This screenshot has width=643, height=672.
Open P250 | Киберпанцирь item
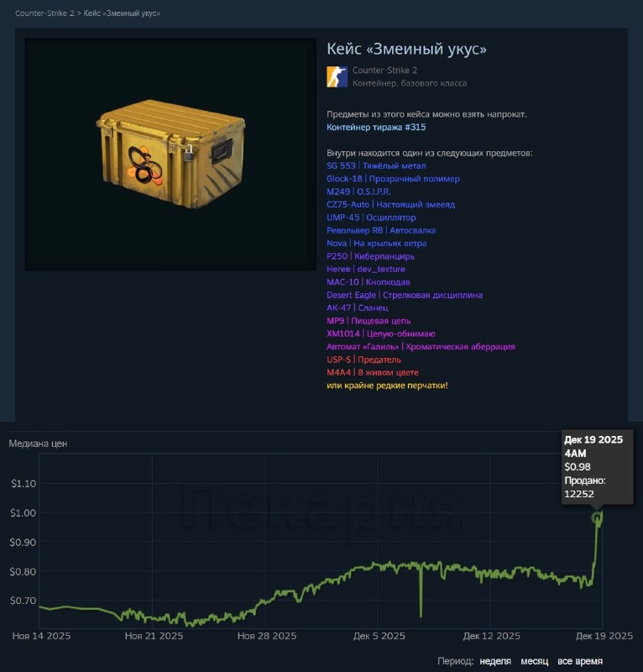[370, 256]
